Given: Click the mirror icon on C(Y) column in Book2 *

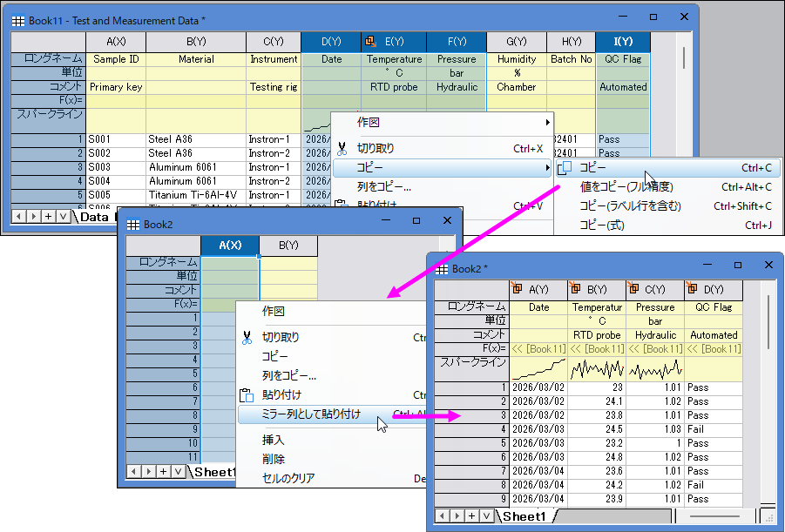Looking at the screenshot, I should tap(633, 289).
